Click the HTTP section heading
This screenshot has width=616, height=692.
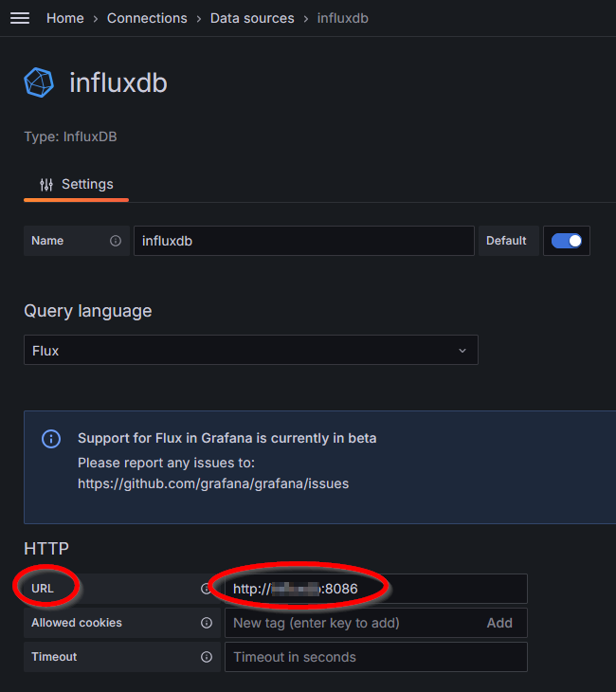(46, 549)
